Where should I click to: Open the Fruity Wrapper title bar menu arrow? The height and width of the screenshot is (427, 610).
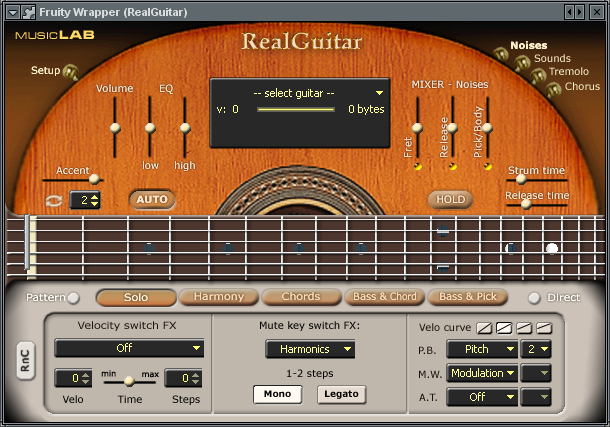coord(13,12)
